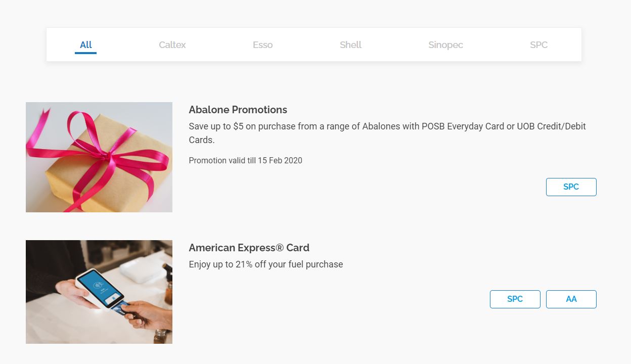Click the blue underline beneath All

click(85, 53)
